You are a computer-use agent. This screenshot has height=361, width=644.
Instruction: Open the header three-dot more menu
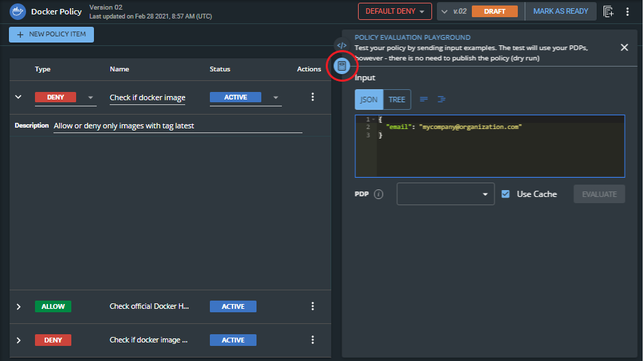tap(628, 12)
